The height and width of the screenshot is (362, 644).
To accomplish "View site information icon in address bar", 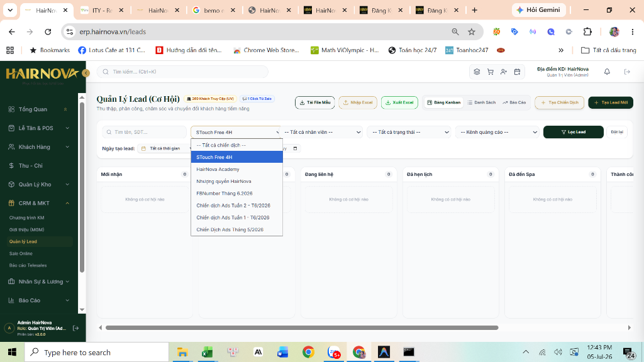I will click(70, 31).
